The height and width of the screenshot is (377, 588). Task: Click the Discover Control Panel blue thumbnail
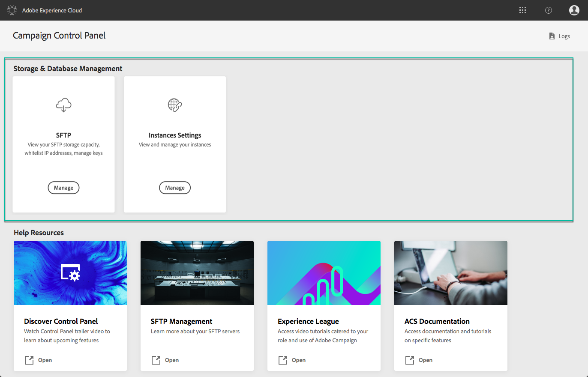tap(70, 273)
